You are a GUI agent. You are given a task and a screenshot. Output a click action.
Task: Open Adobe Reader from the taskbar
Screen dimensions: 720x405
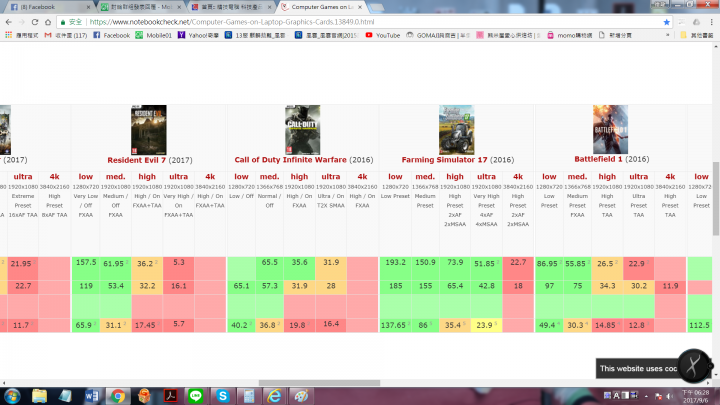(170, 396)
